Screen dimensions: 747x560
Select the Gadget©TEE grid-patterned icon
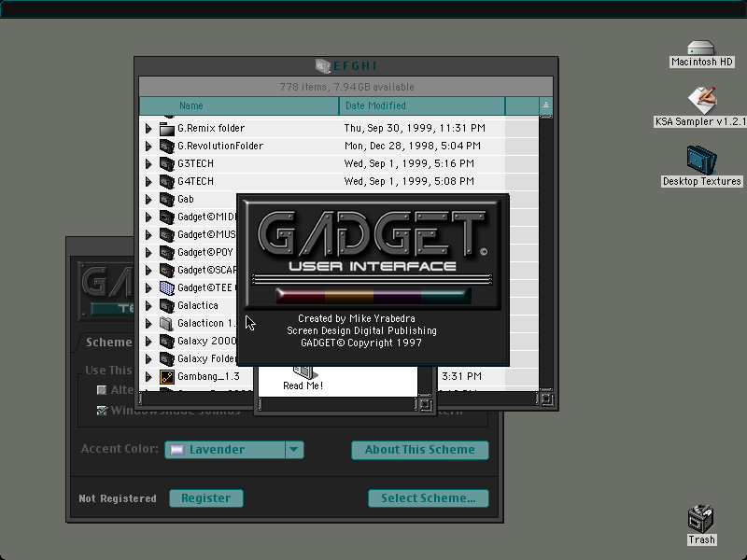coord(167,287)
